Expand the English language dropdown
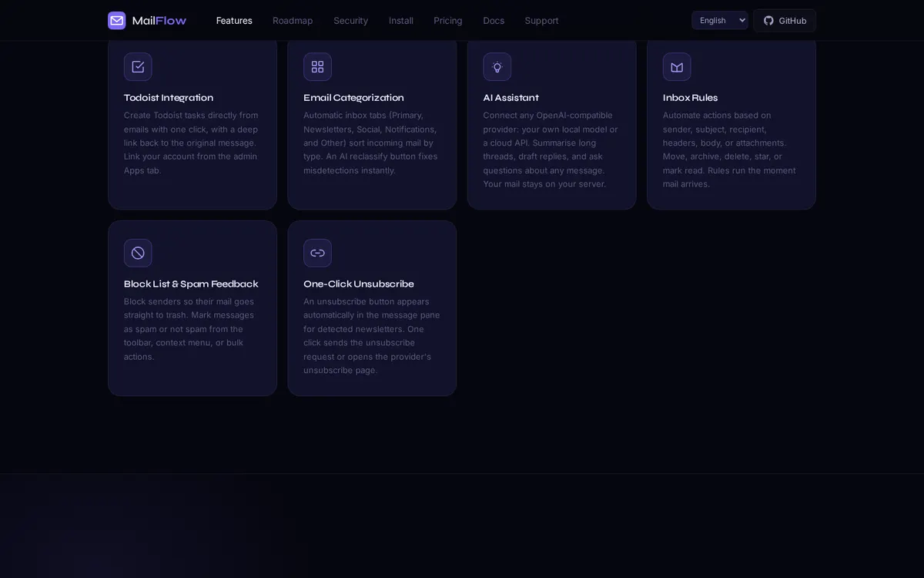Screen dimensions: 924x578 pyautogui.click(x=720, y=21)
